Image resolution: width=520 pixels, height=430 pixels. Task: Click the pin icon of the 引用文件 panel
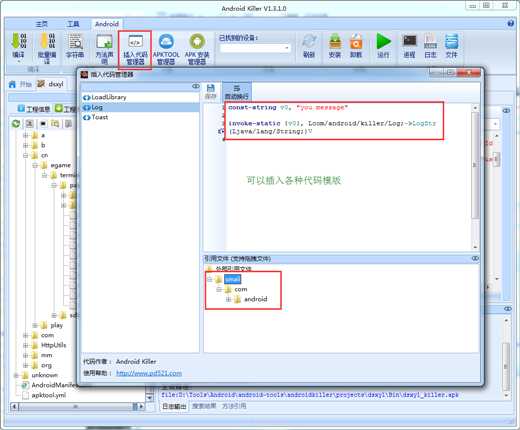pos(475,258)
